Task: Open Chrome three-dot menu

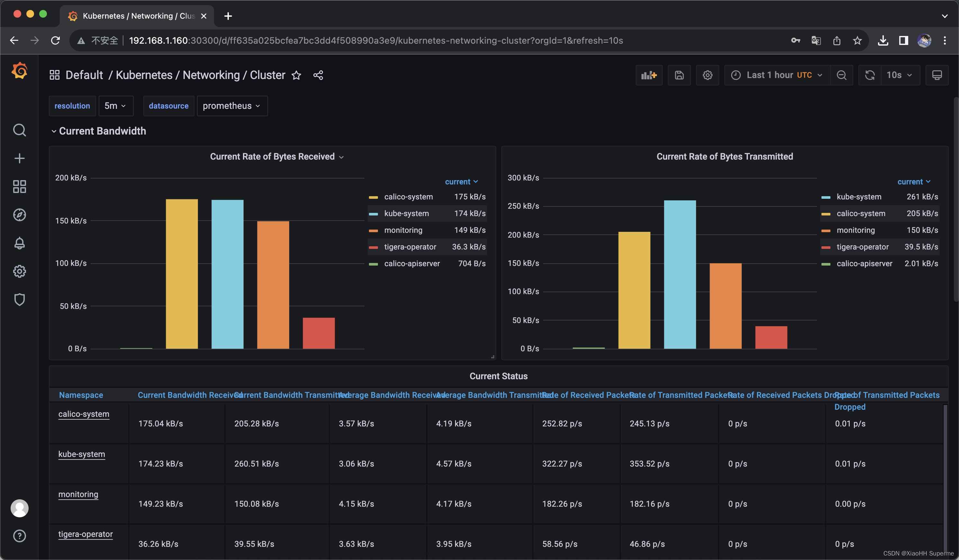Action: click(945, 40)
